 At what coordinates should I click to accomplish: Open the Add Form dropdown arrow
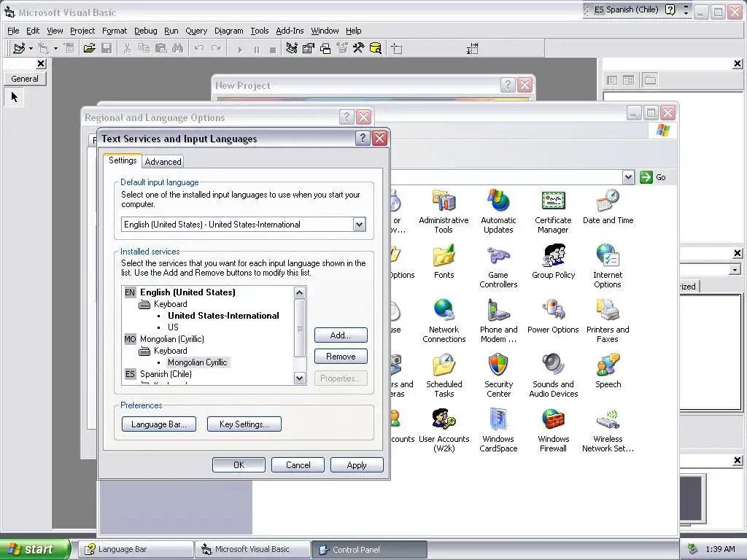point(55,48)
